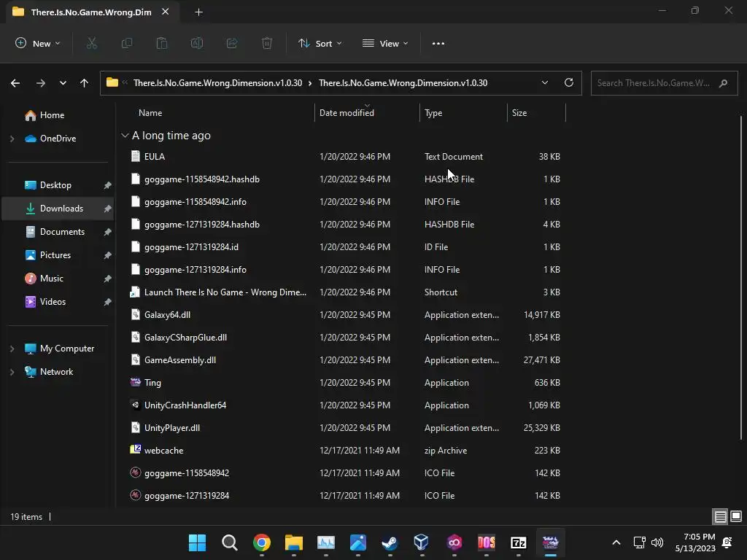Image resolution: width=747 pixels, height=560 pixels.
Task: Open DOS app icon in taskbar
Action: pyautogui.click(x=486, y=542)
